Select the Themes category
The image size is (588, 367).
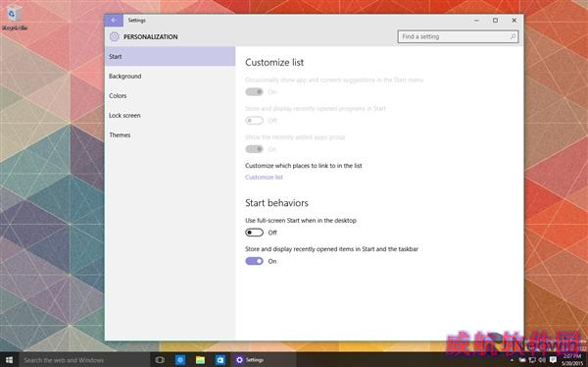pyautogui.click(x=170, y=134)
